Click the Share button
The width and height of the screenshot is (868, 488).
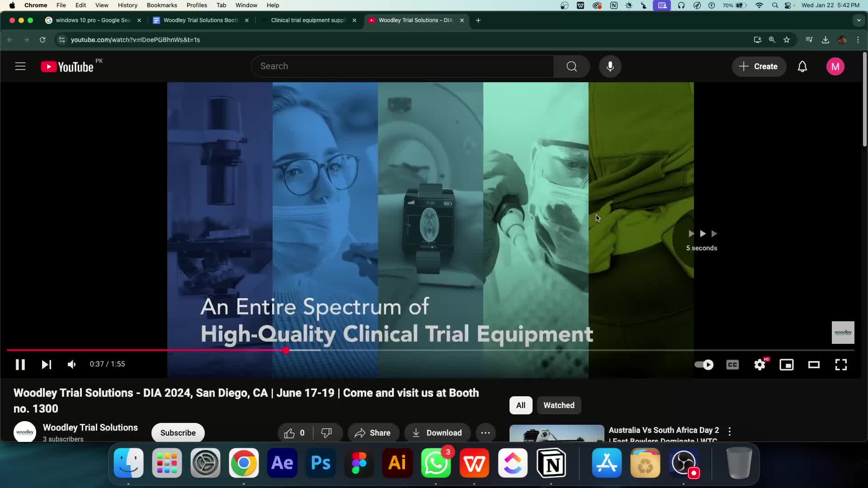pyautogui.click(x=373, y=433)
